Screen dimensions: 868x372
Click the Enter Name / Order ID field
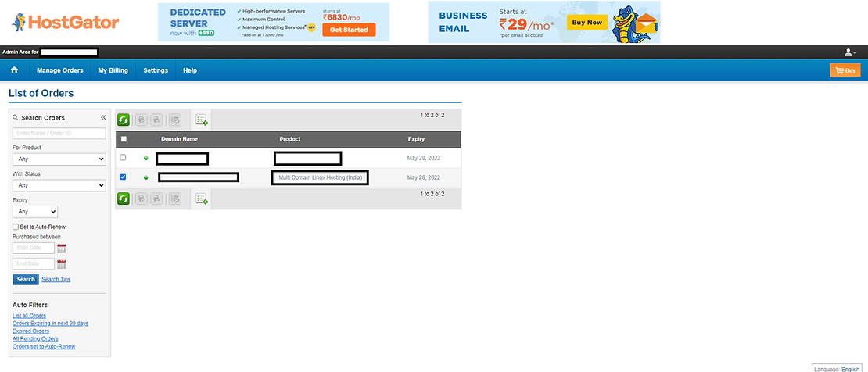[x=59, y=134]
